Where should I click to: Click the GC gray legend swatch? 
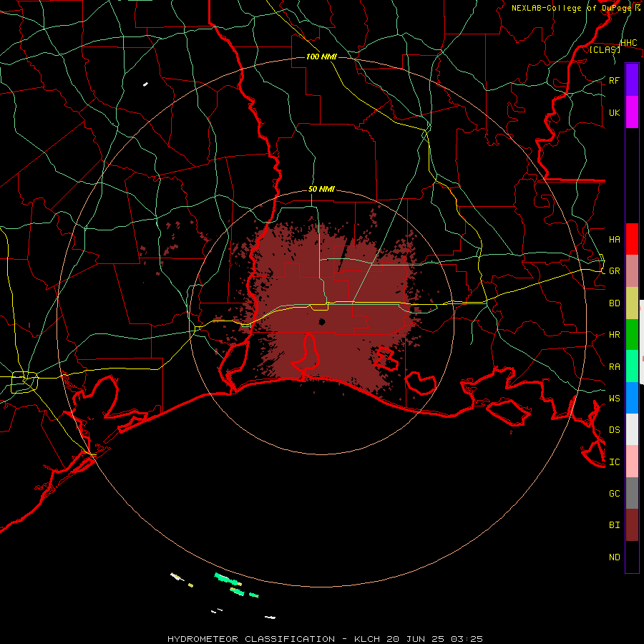point(632,493)
